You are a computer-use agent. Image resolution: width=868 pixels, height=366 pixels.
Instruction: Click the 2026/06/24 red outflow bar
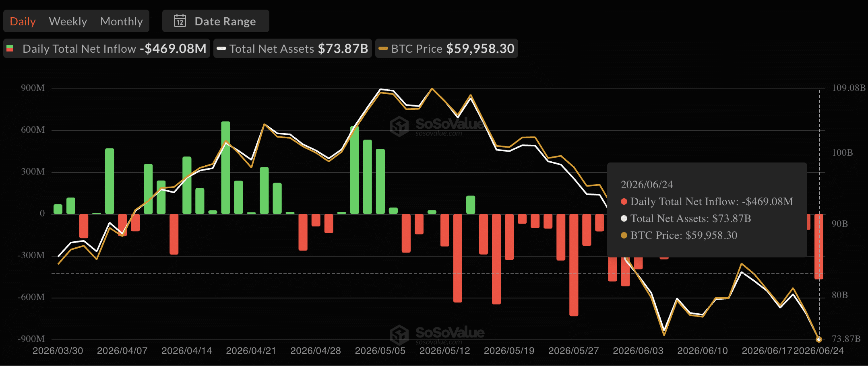818,246
